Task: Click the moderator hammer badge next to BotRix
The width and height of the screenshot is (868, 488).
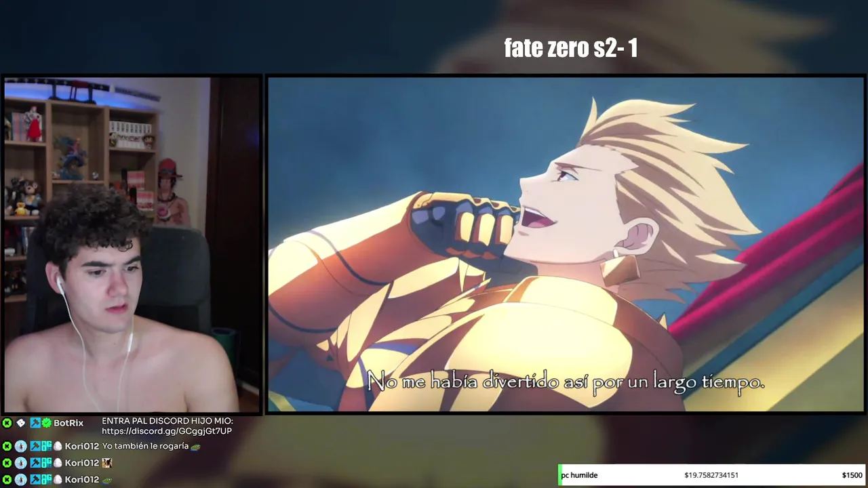Action: point(35,423)
